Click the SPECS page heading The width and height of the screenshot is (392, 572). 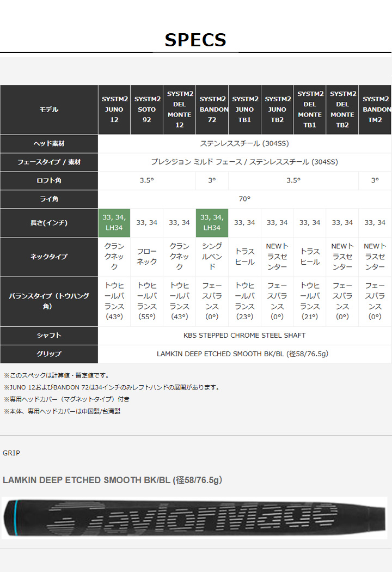click(x=195, y=40)
